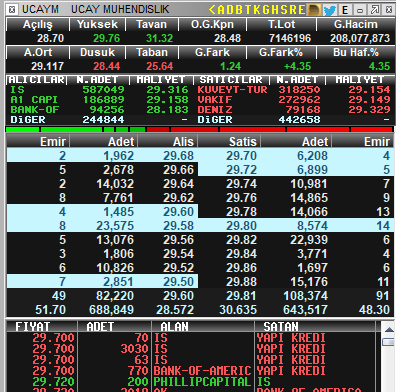Open the Twitter bird icon
396x392 pixels.
(x=329, y=10)
